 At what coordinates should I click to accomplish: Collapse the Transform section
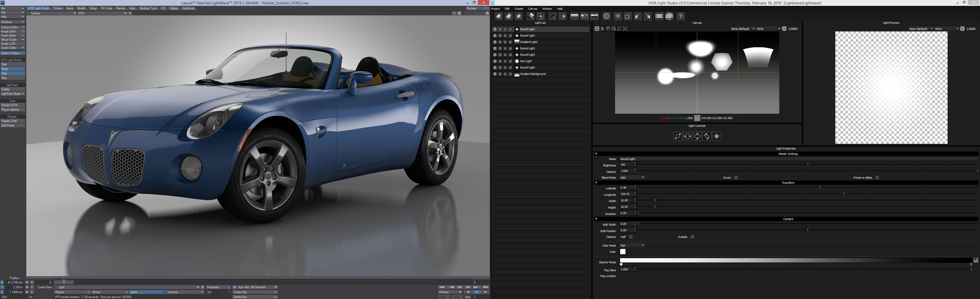click(x=596, y=183)
